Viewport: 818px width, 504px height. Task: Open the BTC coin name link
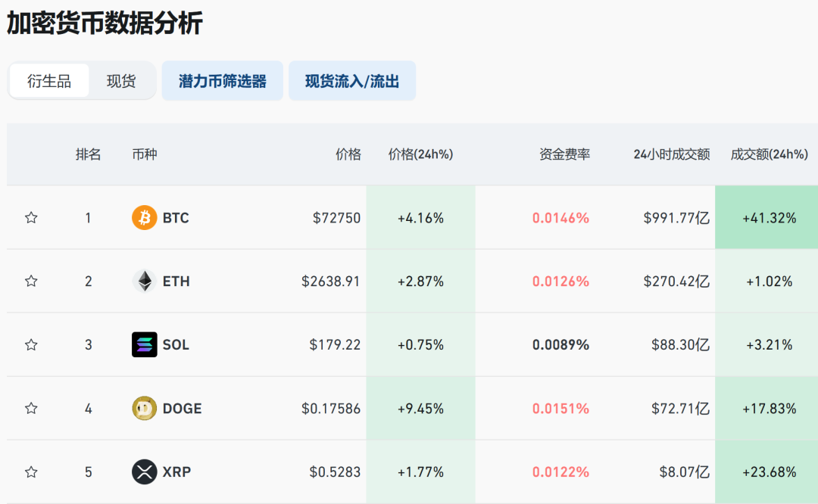point(176,218)
